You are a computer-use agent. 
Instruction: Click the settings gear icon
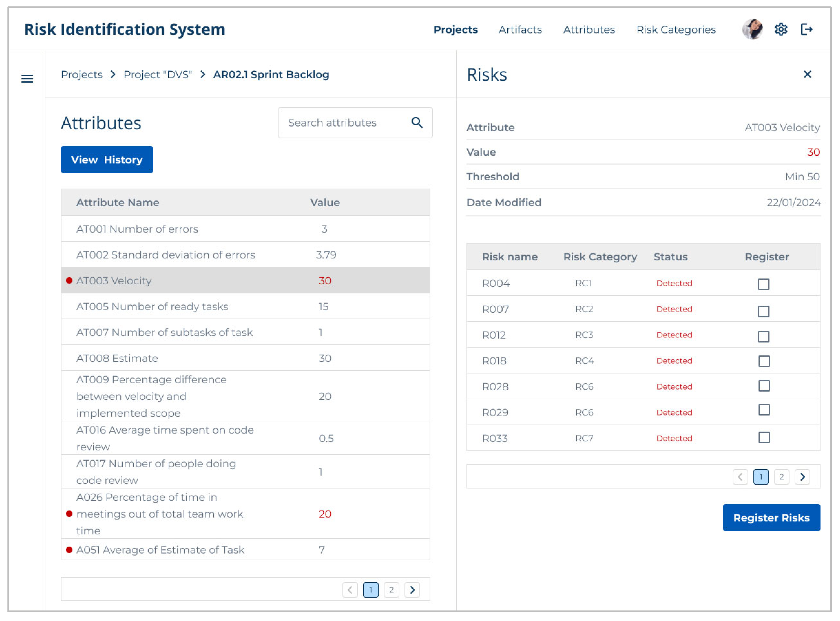click(781, 29)
